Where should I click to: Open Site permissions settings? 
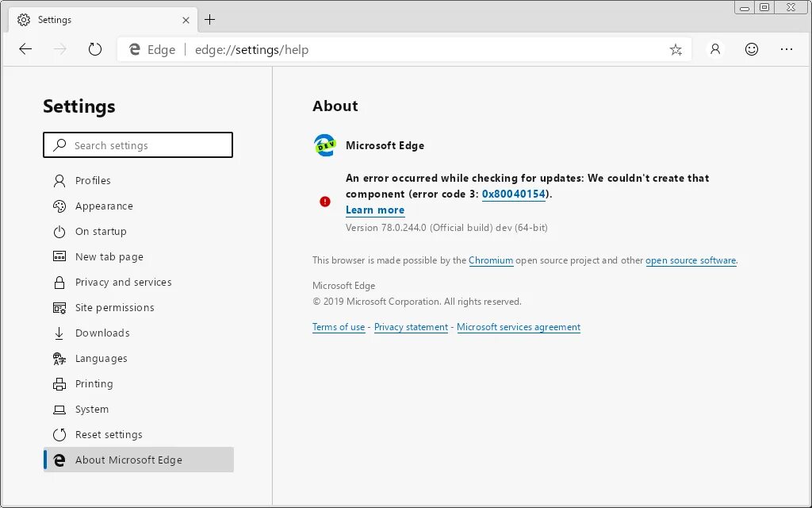pos(138,307)
